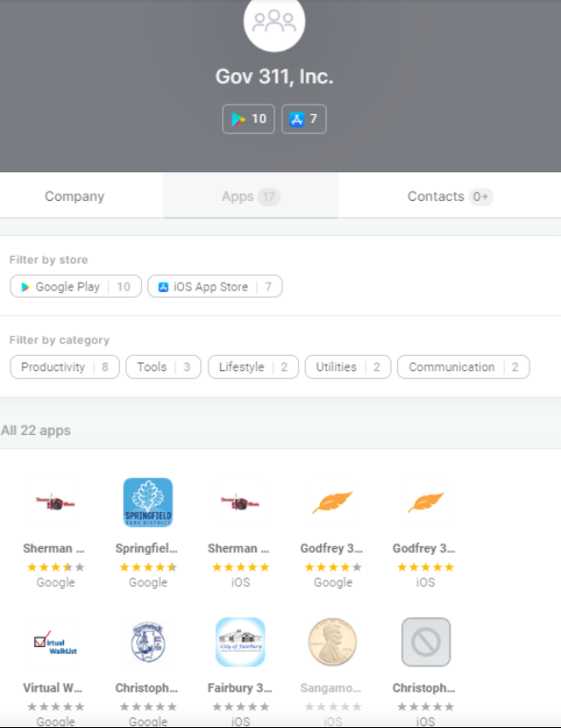561x728 pixels.
Task: Click the company profile avatar icon
Action: click(x=274, y=21)
